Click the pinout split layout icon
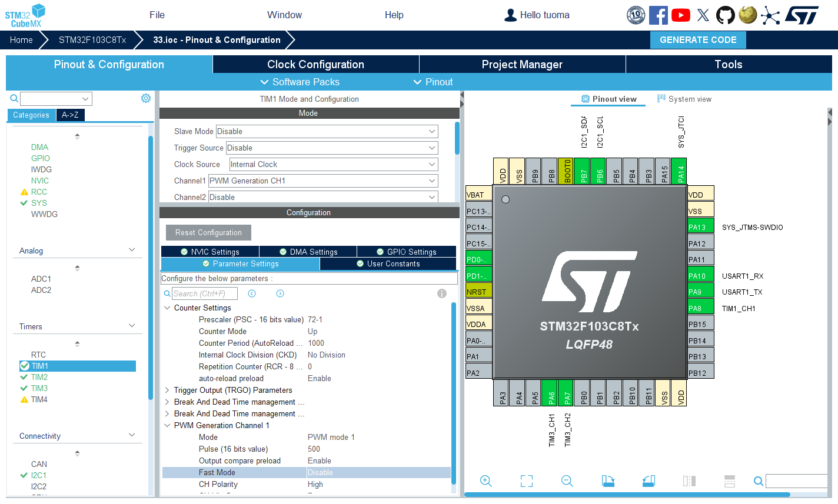 coord(730,481)
